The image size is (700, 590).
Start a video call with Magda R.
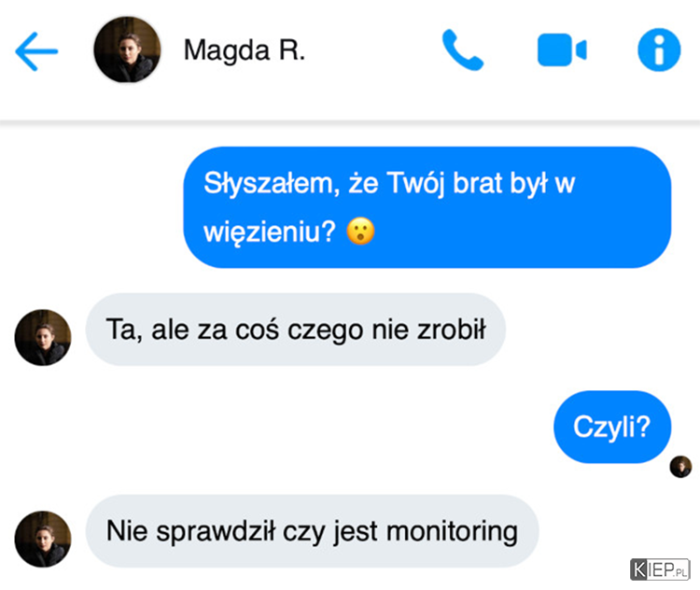(x=562, y=49)
